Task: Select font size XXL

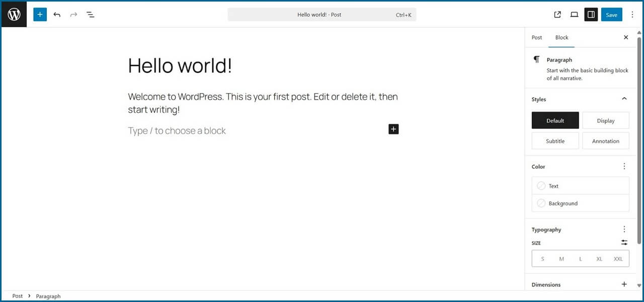Action: pyautogui.click(x=618, y=259)
